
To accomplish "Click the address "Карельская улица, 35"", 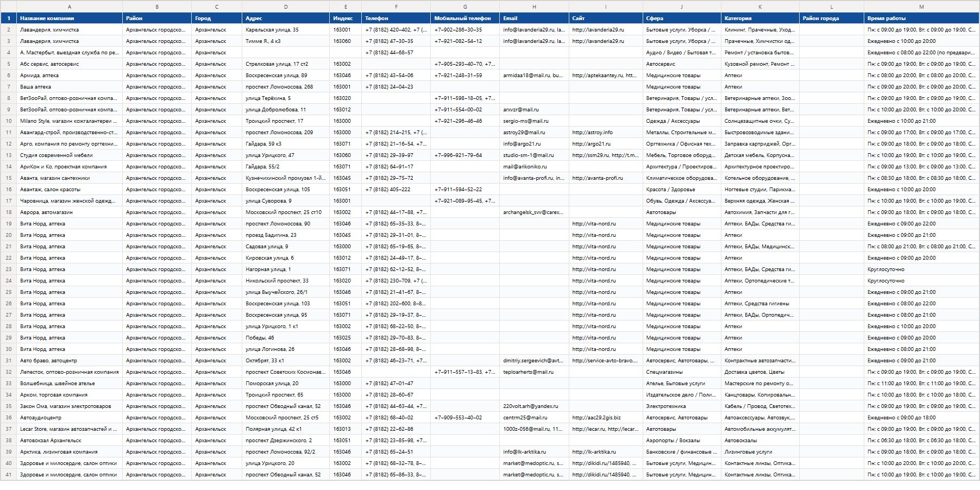I will 286,30.
